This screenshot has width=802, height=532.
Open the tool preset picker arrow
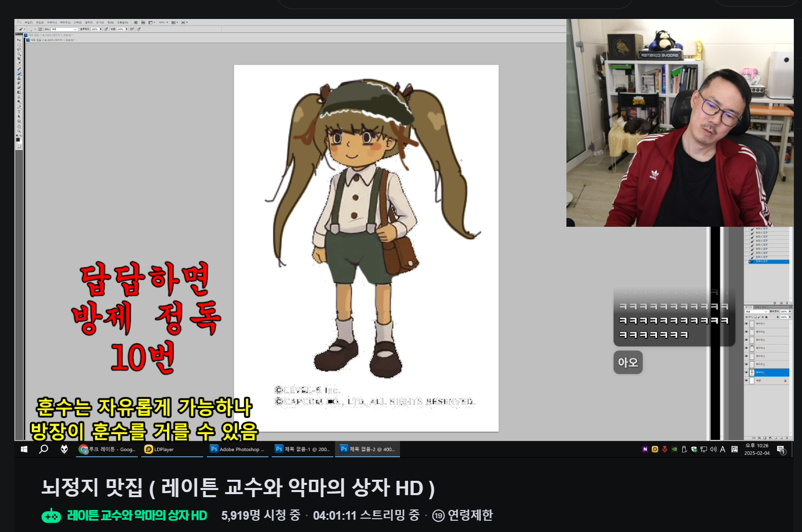click(25, 29)
